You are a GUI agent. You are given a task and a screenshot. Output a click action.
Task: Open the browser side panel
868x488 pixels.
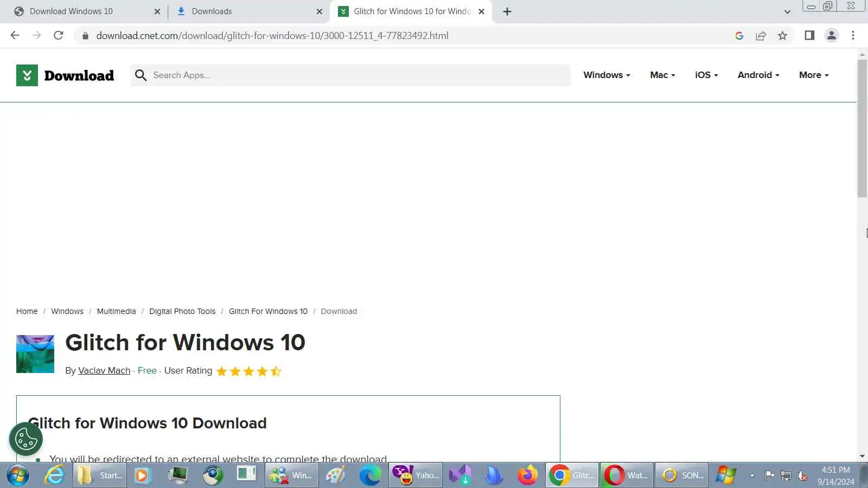(809, 35)
